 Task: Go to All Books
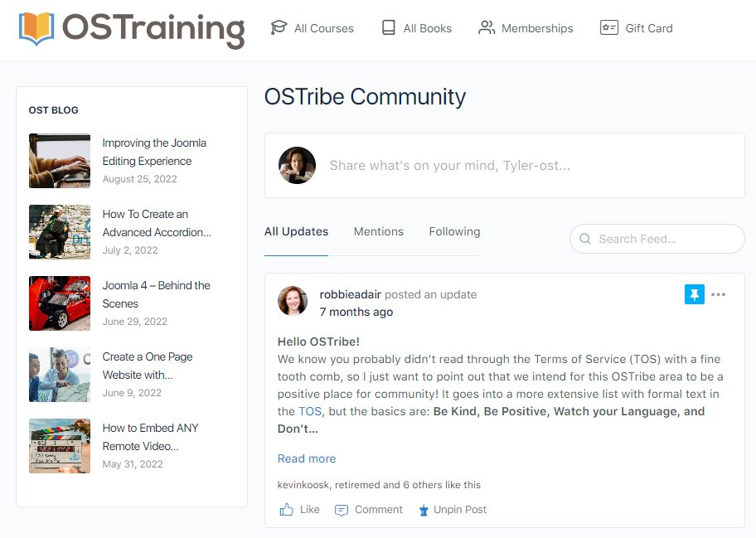427,28
